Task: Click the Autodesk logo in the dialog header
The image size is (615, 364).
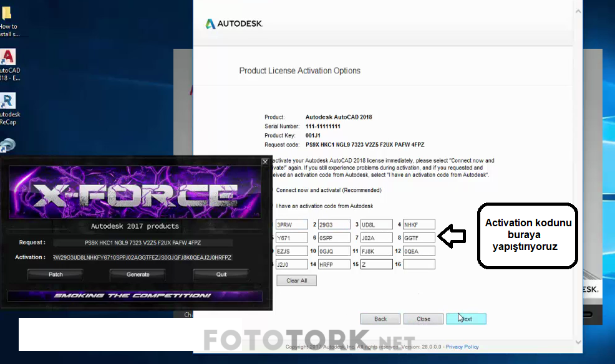Action: tap(234, 24)
